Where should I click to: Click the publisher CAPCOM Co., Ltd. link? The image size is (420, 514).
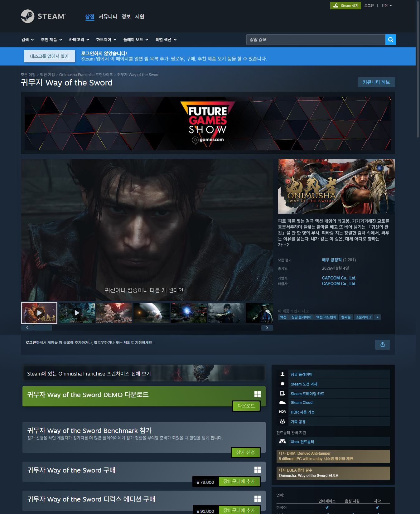pyautogui.click(x=339, y=284)
